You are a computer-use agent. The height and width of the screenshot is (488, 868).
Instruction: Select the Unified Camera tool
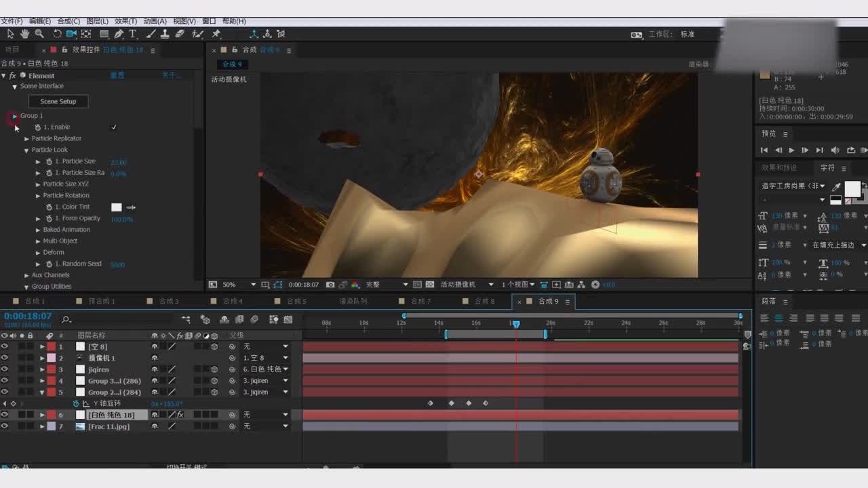[71, 34]
